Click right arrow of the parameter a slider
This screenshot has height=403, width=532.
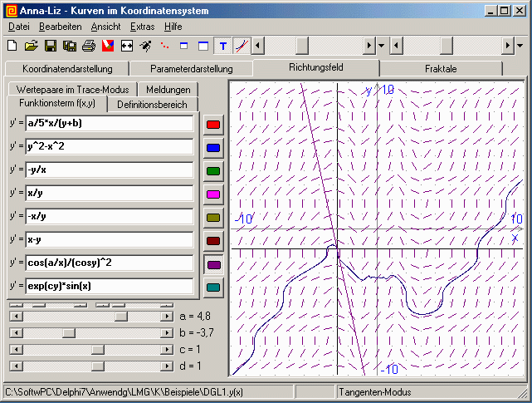168,316
